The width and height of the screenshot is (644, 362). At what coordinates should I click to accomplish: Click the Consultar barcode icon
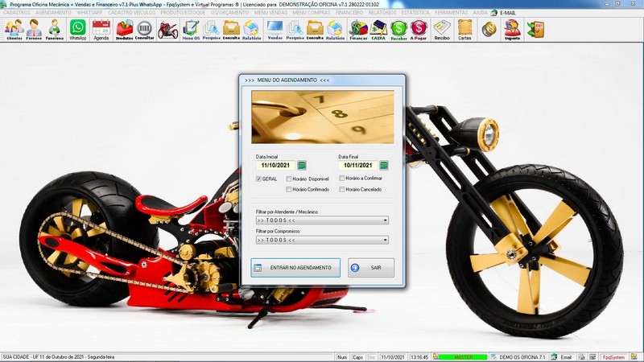(145, 30)
